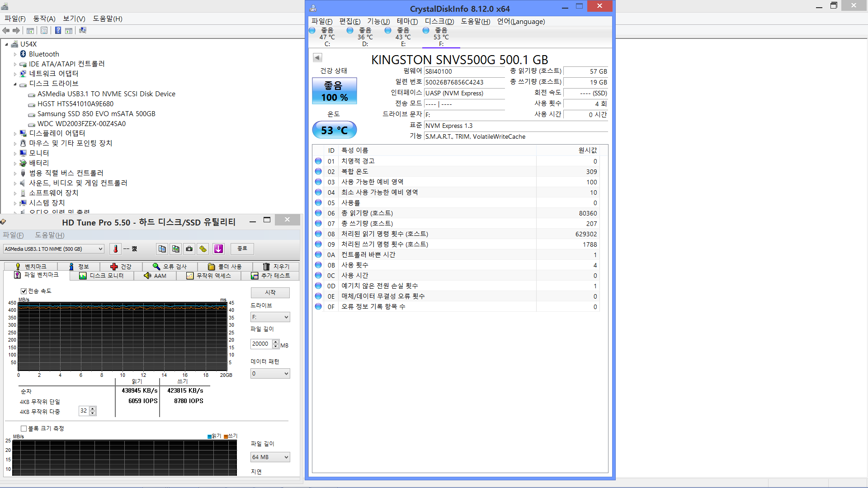
Task: Select drive D: 36 °C in CrystalDiskInfo
Action: (x=365, y=37)
